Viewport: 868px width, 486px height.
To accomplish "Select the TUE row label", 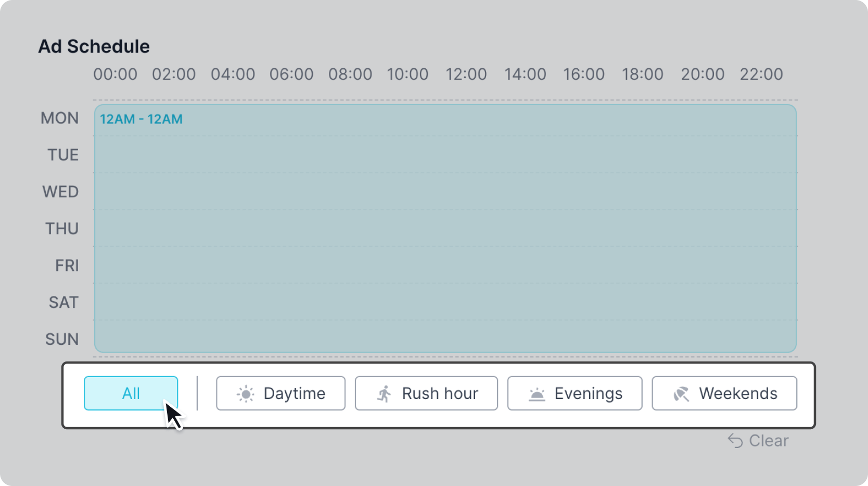I will point(63,155).
